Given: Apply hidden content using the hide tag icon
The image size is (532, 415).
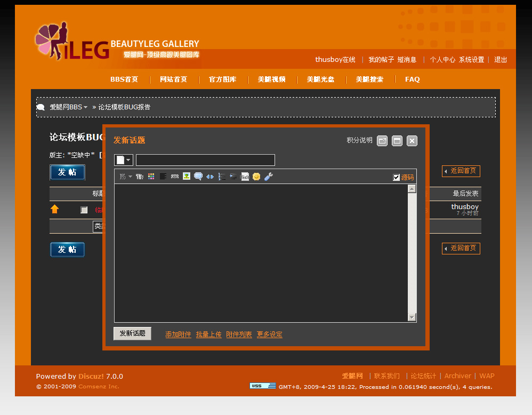Looking at the screenshot, I should [x=246, y=176].
